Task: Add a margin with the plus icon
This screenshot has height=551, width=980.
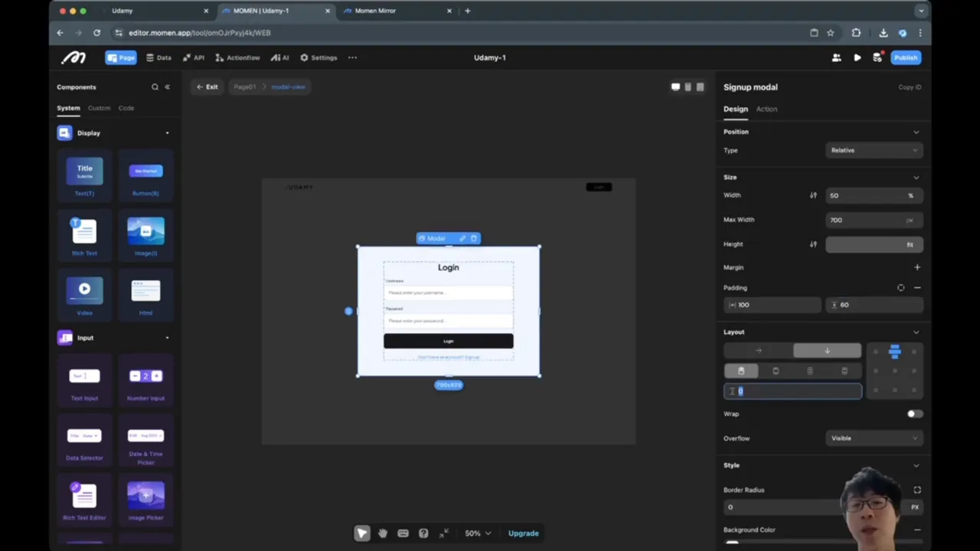Action: point(917,267)
